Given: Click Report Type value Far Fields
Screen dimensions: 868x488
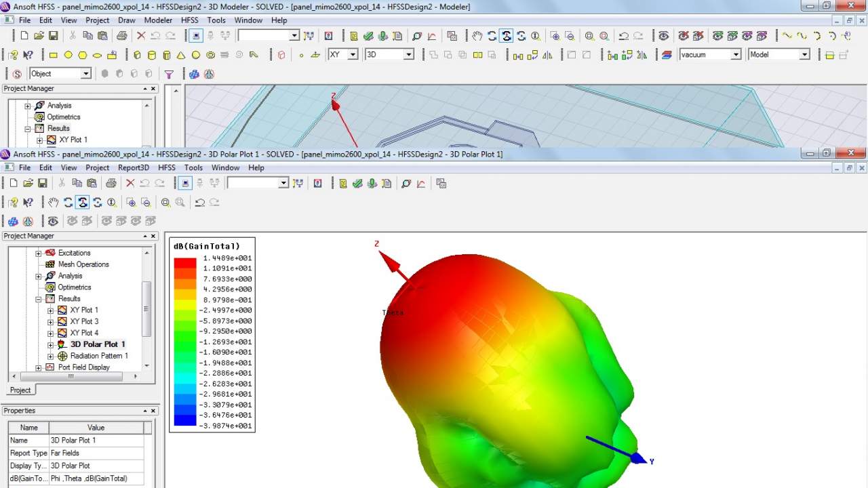Looking at the screenshot, I should [96, 453].
